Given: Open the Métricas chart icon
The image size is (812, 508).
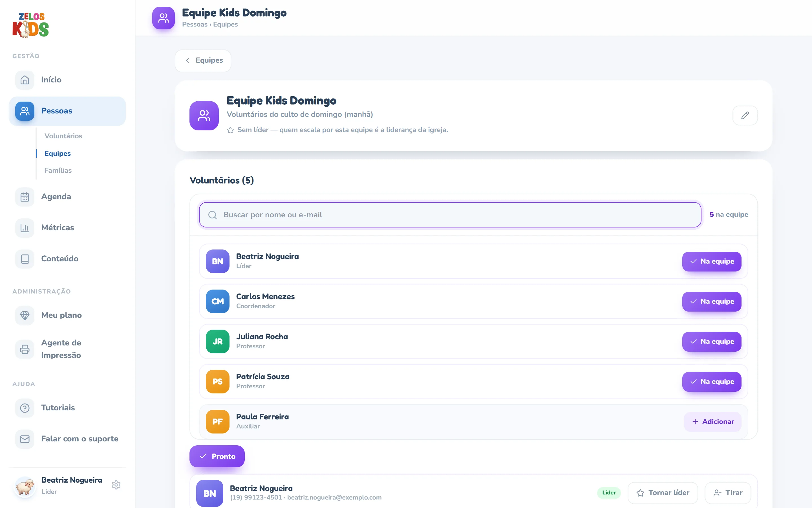Looking at the screenshot, I should 25,228.
